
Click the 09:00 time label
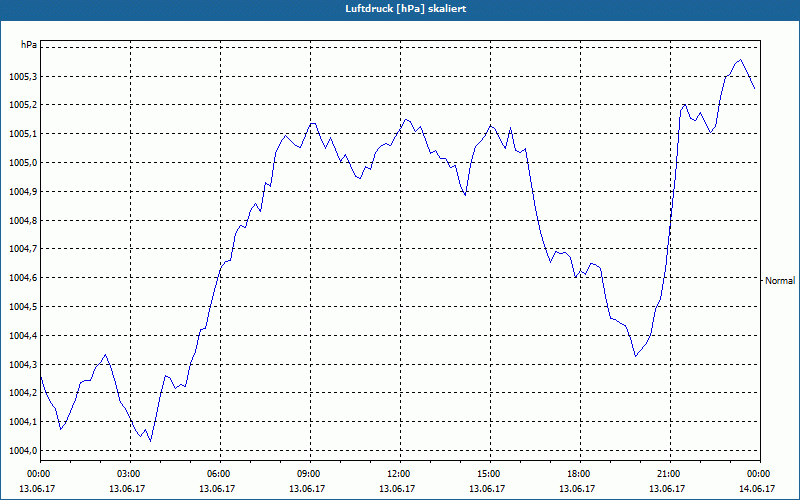310,474
